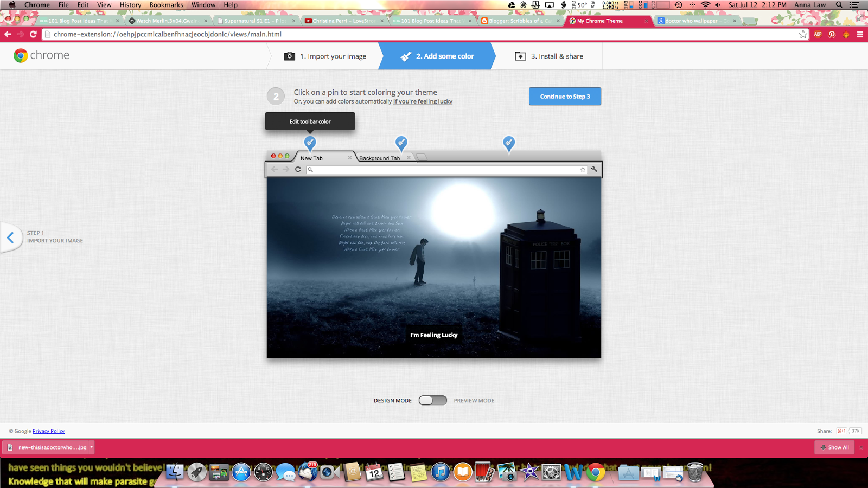Go back to Step 1 with left chevron
This screenshot has width=868, height=488.
[10, 237]
